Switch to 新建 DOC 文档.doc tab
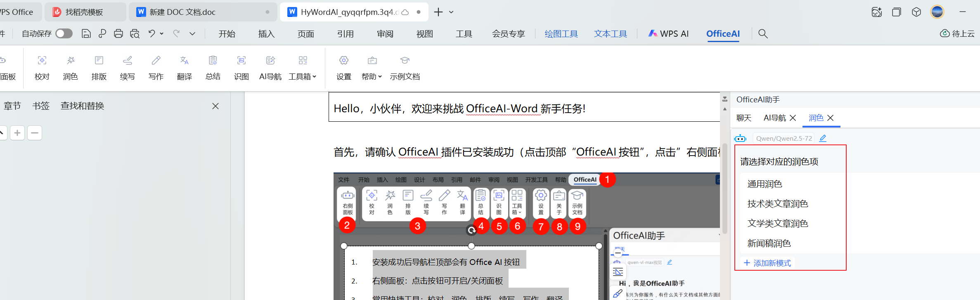This screenshot has width=980, height=300. (202, 12)
